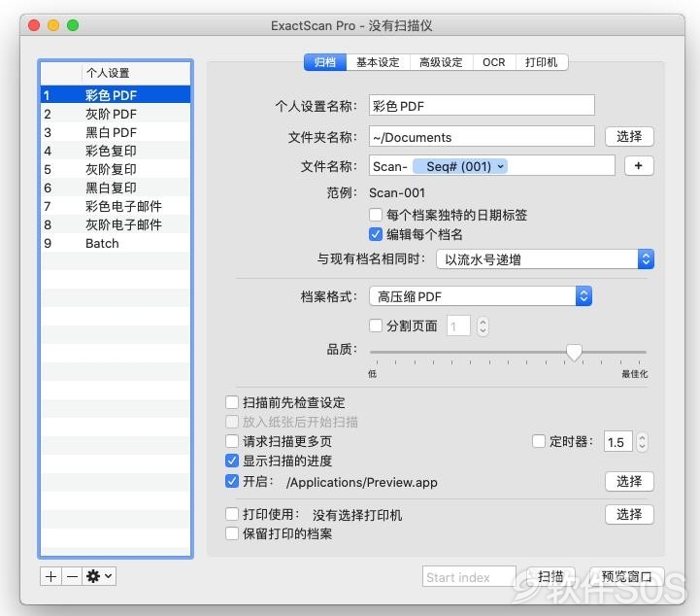Open 预览窗口 button

pyautogui.click(x=627, y=576)
